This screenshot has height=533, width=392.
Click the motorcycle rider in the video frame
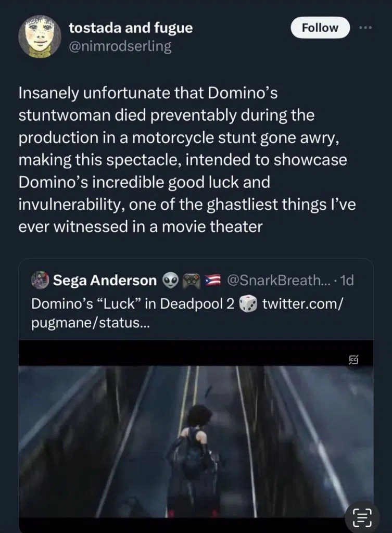click(194, 458)
